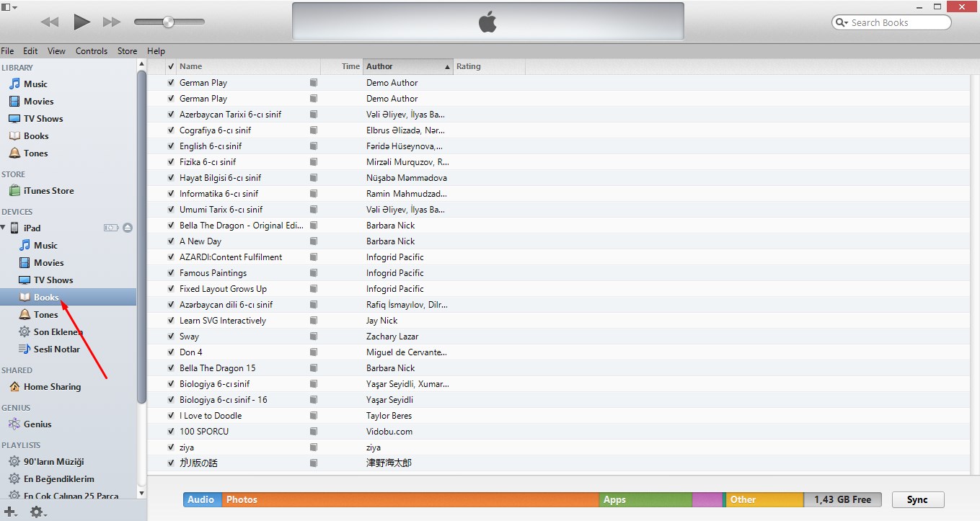Toggle checkbox for Famous Paintings
980x521 pixels.
tap(171, 273)
